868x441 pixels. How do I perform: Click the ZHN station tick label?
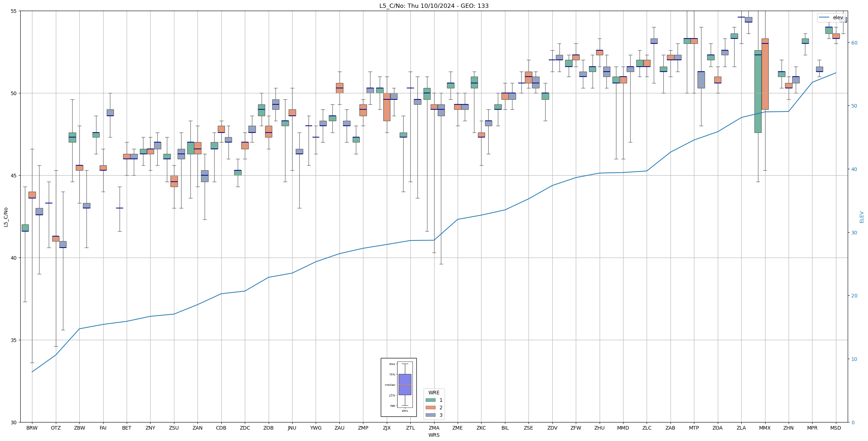pos(789,428)
